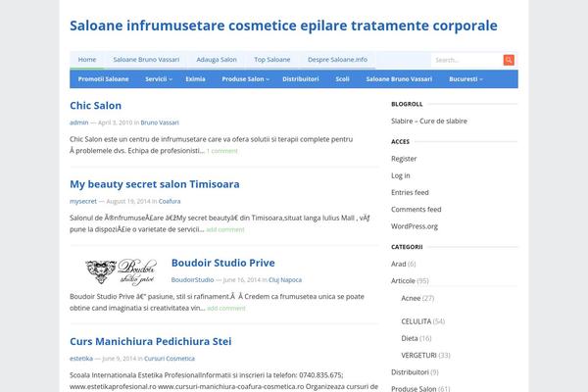The height and width of the screenshot is (392, 588).
Task: Open Despre Saloane.info page
Action: click(x=337, y=60)
